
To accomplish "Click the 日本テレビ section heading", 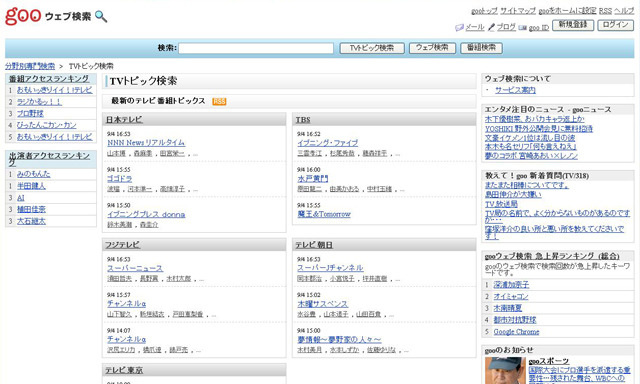I will 124,120.
